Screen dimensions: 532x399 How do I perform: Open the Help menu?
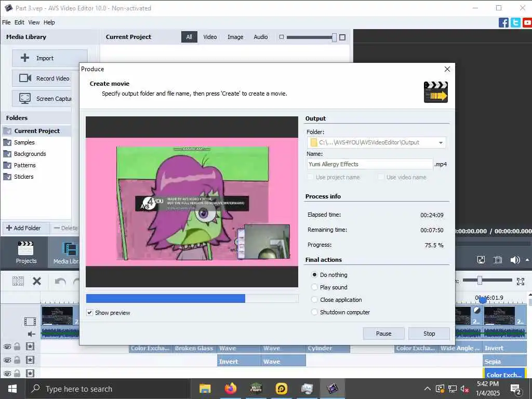click(49, 22)
